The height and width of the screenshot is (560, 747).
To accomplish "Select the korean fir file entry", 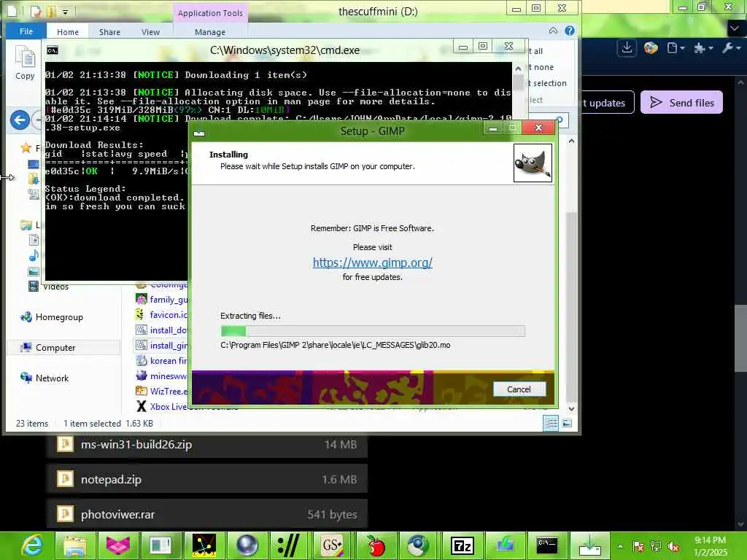I will coord(162,361).
